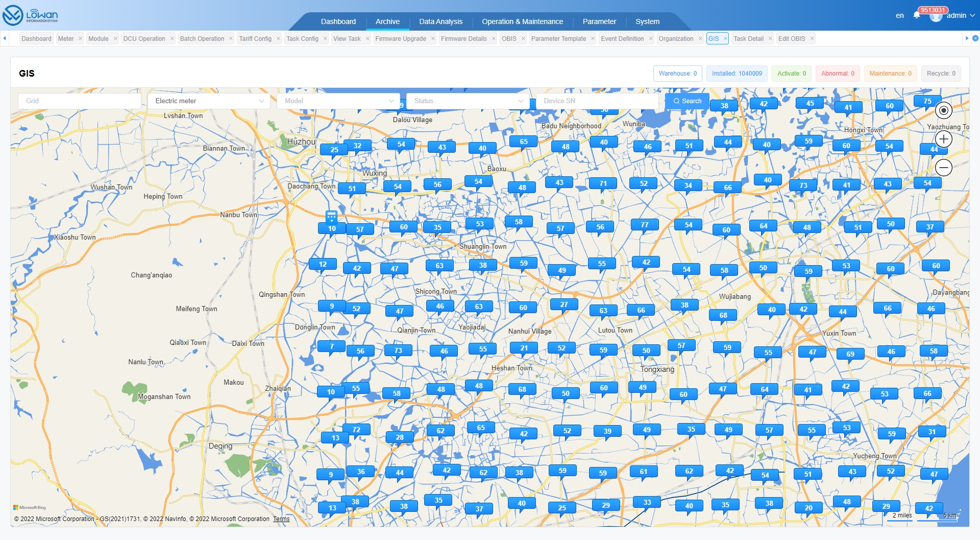Close the View Task tab
This screenshot has width=980, height=540.
pyautogui.click(x=367, y=38)
